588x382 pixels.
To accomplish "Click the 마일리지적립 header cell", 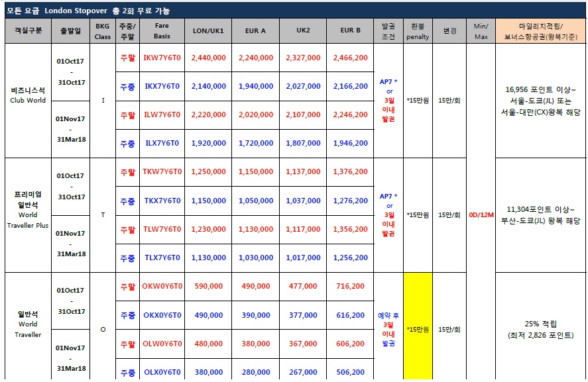I will tap(540, 31).
